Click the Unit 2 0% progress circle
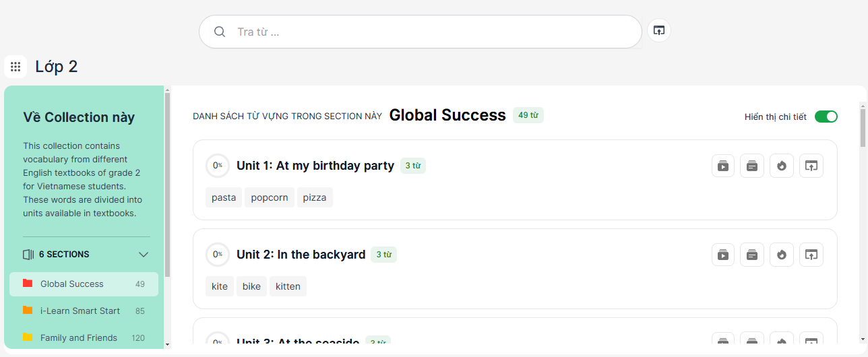 point(218,255)
